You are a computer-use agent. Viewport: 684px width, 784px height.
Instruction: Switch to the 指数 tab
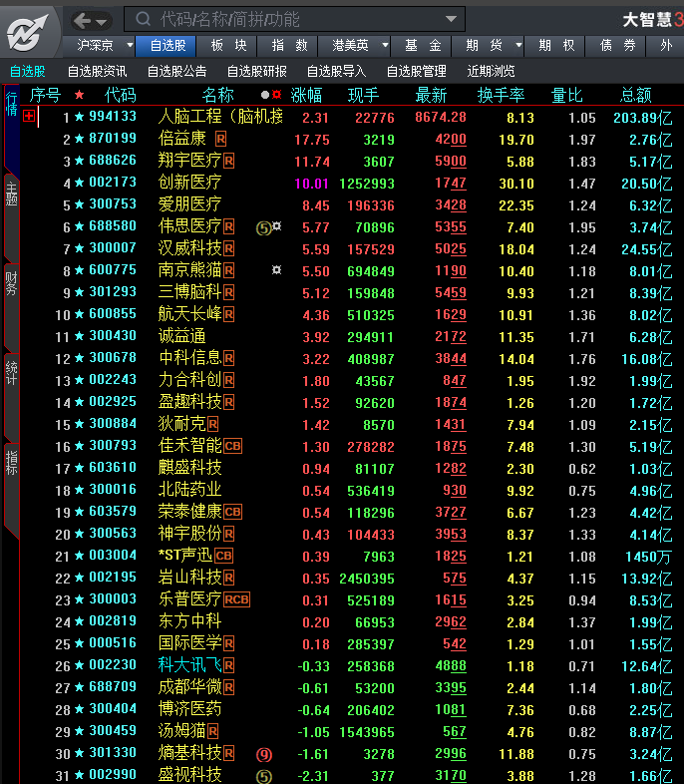click(x=290, y=46)
